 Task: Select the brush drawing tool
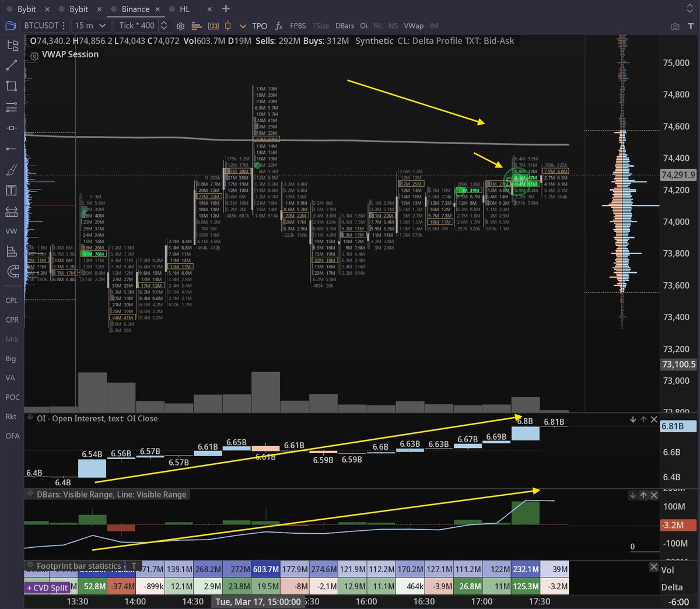point(12,170)
